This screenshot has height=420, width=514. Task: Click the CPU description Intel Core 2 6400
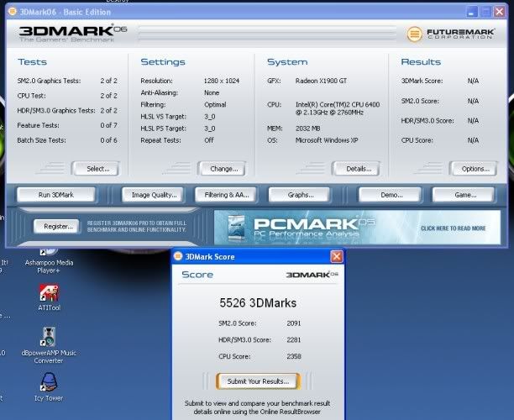click(x=338, y=108)
